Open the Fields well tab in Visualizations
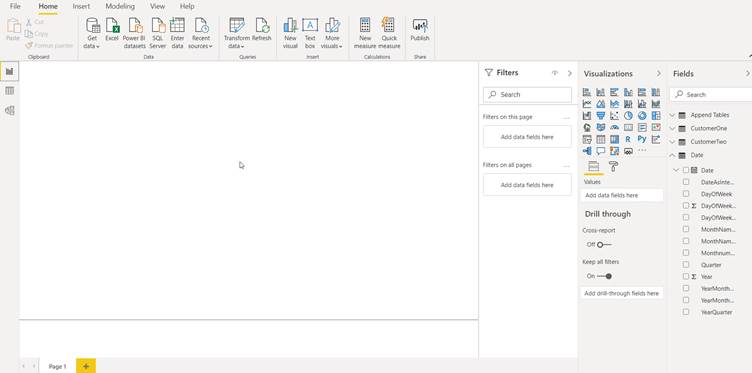 [593, 166]
